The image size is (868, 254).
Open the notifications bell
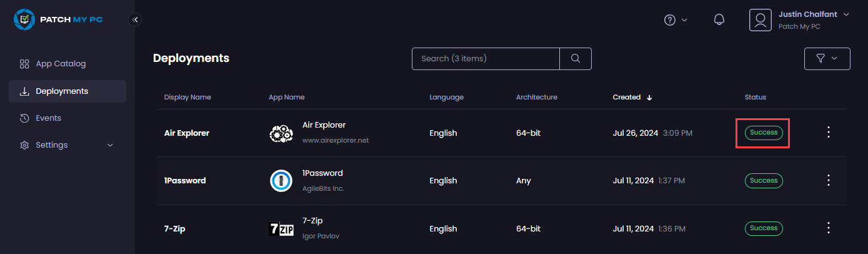pyautogui.click(x=719, y=19)
